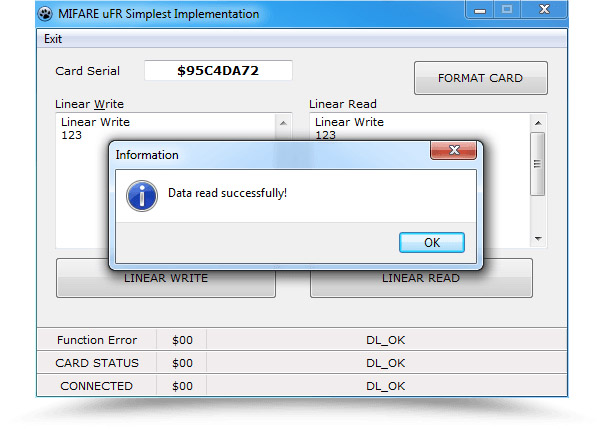Image resolution: width=605 pixels, height=429 pixels.
Task: Click the 'CARD STATUS' status label
Action: point(97,363)
